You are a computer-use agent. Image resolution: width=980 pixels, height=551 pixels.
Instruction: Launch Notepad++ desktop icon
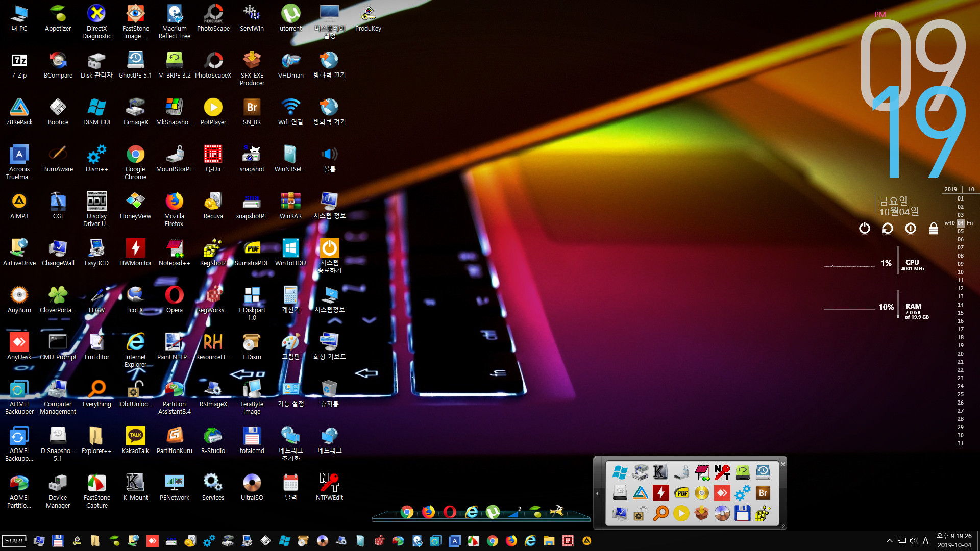[x=174, y=253]
